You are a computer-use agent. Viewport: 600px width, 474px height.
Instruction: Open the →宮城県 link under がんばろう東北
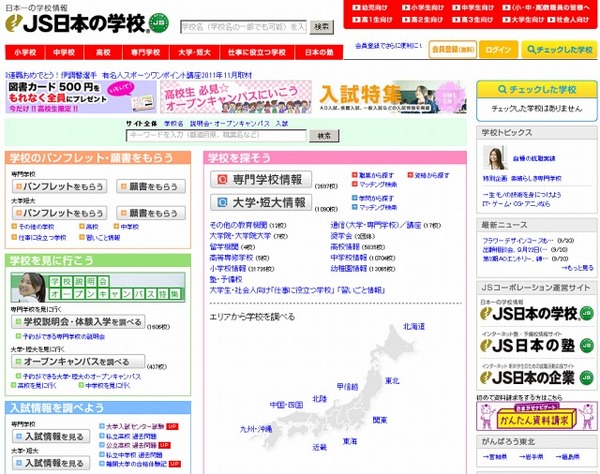pos(495,457)
